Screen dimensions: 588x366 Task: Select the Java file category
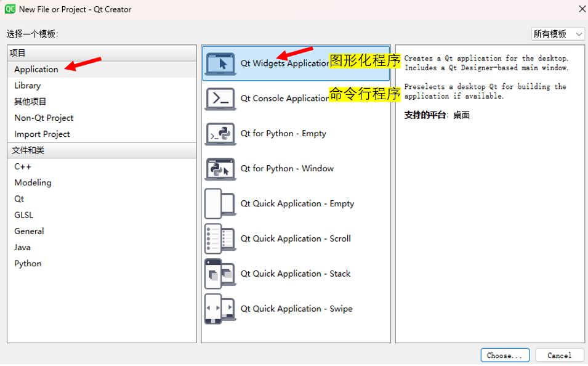(x=102, y=247)
